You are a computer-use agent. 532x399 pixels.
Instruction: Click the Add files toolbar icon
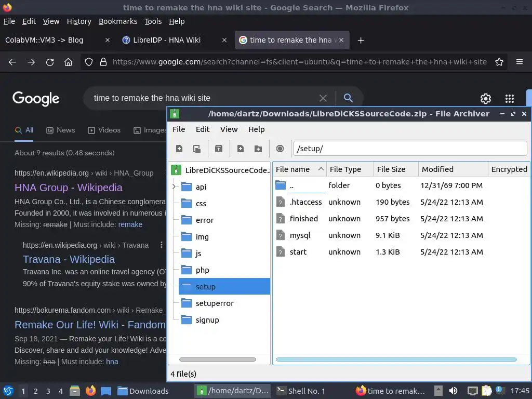click(x=241, y=149)
